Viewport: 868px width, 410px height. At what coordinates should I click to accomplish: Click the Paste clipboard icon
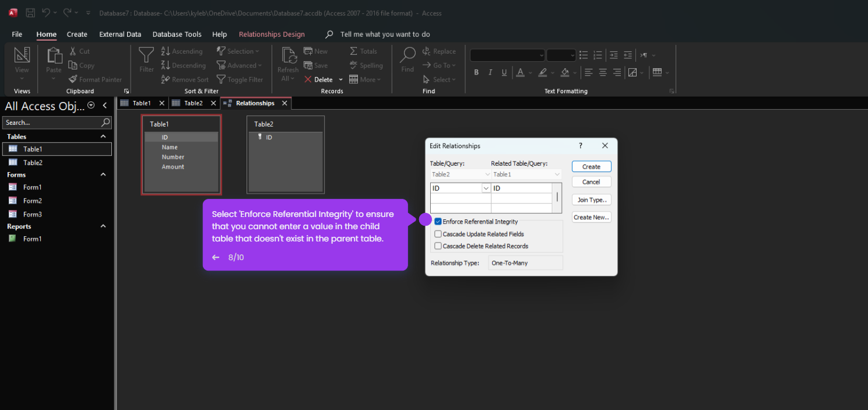(x=54, y=55)
